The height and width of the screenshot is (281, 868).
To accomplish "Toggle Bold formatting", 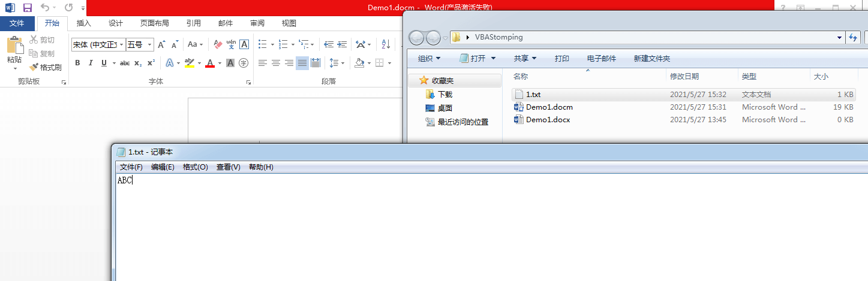I will click(77, 63).
